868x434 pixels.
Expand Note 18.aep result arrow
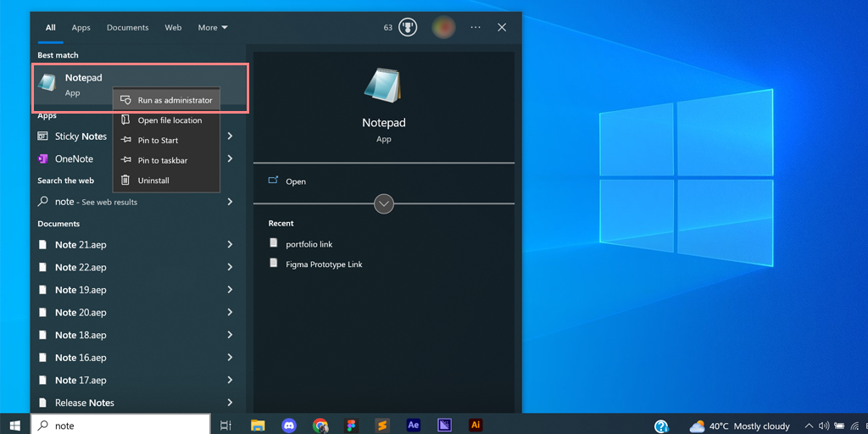[231, 335]
